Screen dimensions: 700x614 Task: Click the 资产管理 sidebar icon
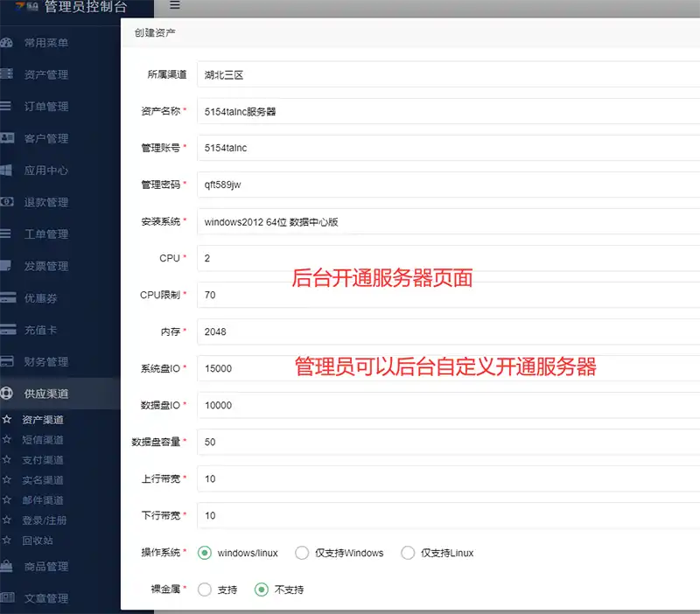tap(6, 73)
